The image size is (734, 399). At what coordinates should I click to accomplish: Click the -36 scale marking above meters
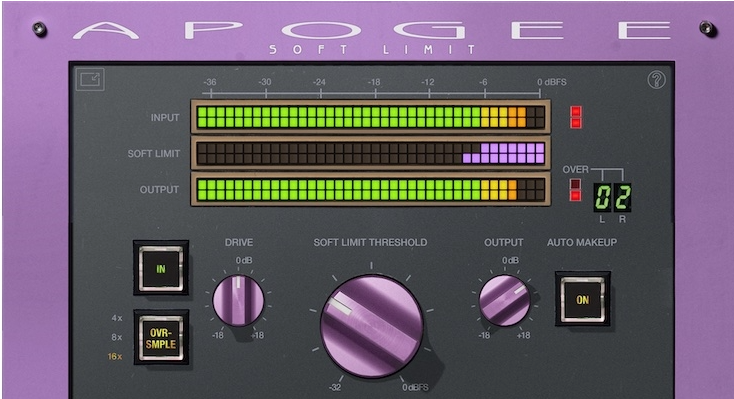pyautogui.click(x=210, y=82)
